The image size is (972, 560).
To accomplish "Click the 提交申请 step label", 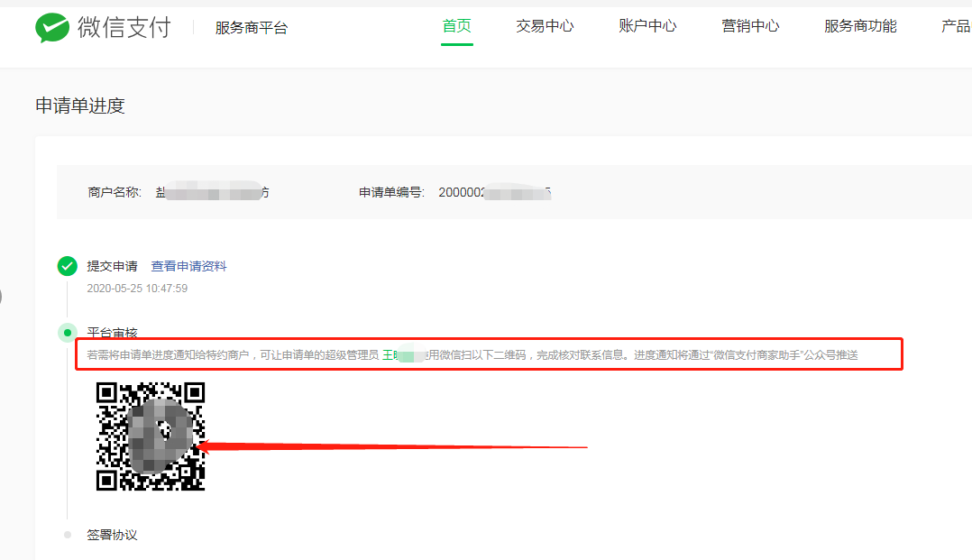I will click(112, 266).
